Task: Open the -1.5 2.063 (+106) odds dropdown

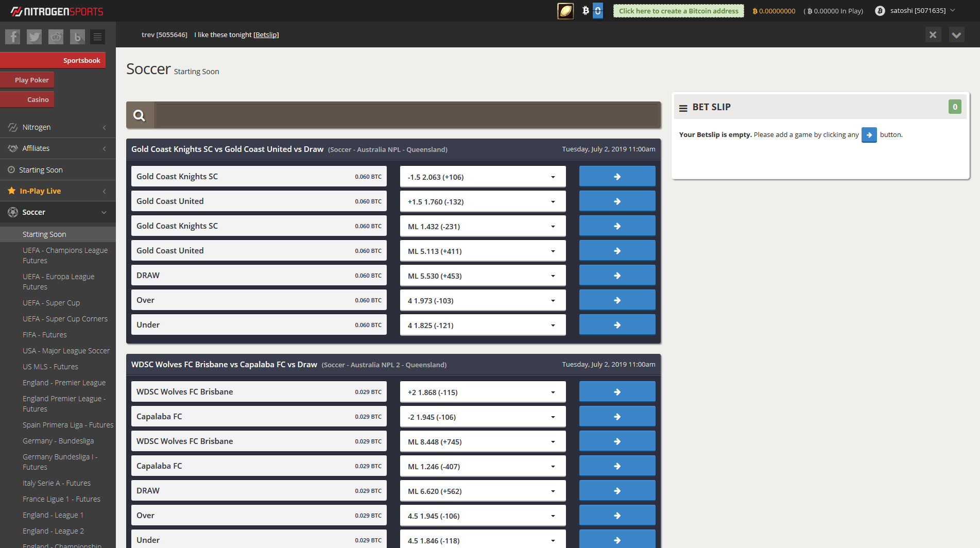Action: pyautogui.click(x=483, y=177)
